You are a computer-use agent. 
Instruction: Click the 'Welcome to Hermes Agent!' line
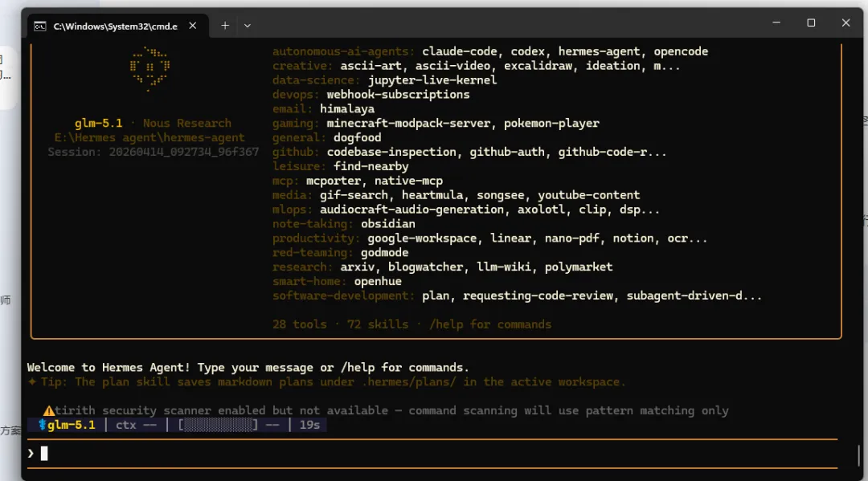tap(248, 368)
